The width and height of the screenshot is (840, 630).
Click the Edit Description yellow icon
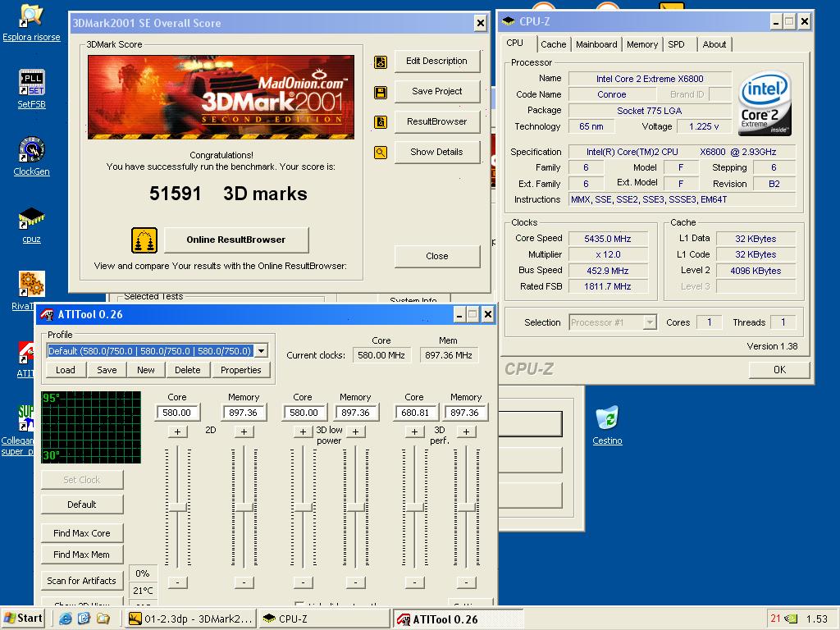pos(381,62)
